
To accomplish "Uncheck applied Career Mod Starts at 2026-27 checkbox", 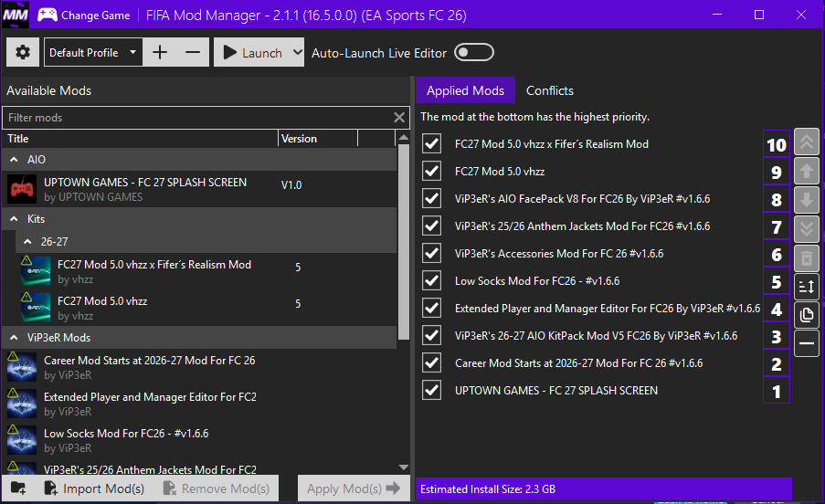I will pyautogui.click(x=431, y=362).
